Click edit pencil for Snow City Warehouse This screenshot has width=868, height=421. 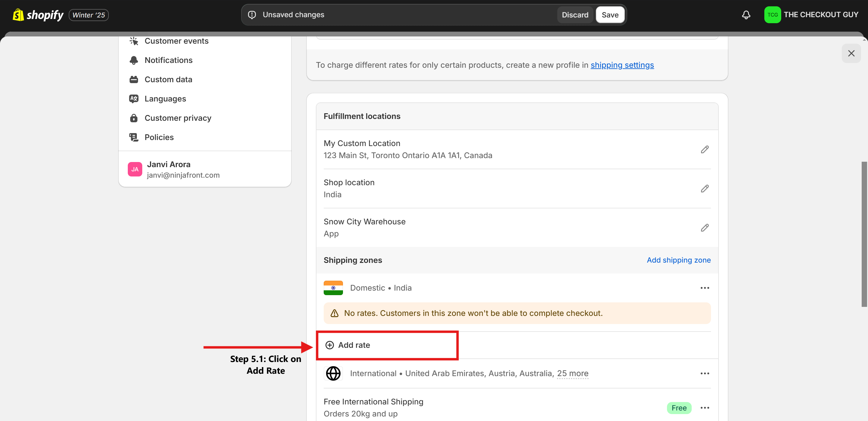point(705,228)
